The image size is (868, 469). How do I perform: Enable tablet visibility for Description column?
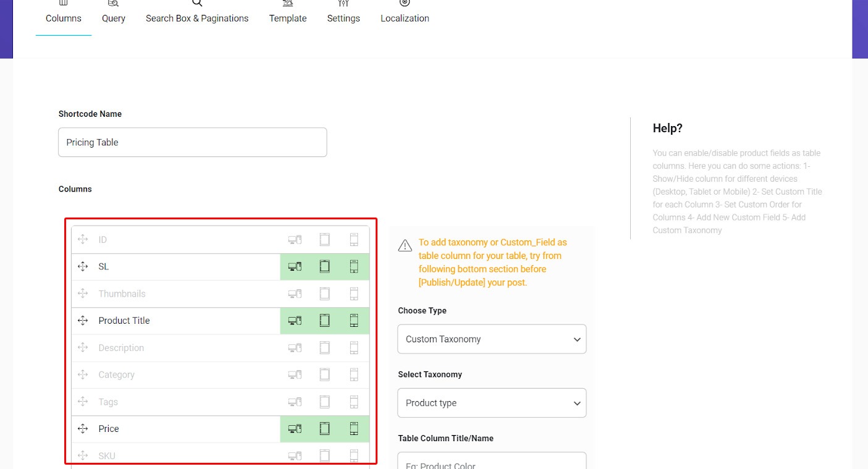324,347
